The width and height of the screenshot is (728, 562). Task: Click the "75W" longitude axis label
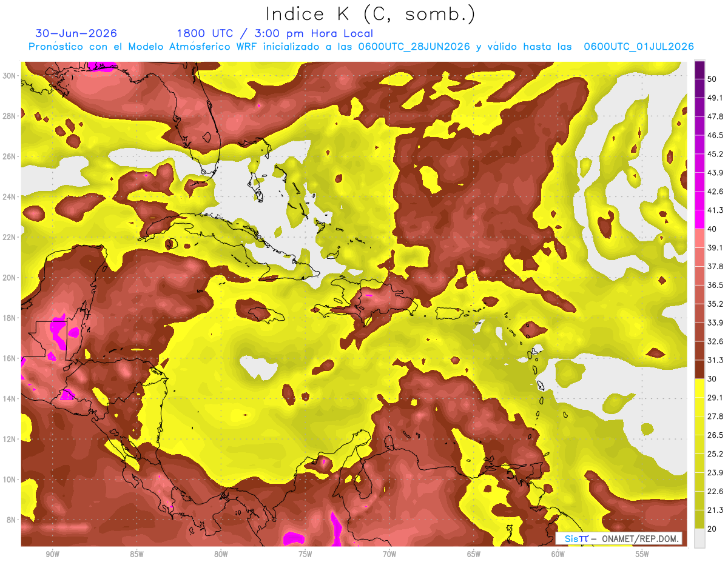pos(305,554)
